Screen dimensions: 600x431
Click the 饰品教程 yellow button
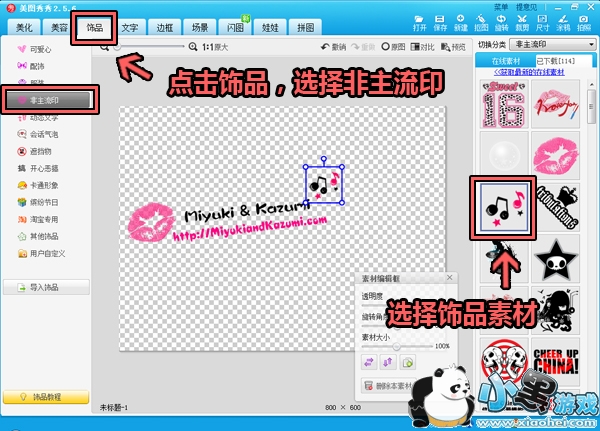pyautogui.click(x=46, y=397)
